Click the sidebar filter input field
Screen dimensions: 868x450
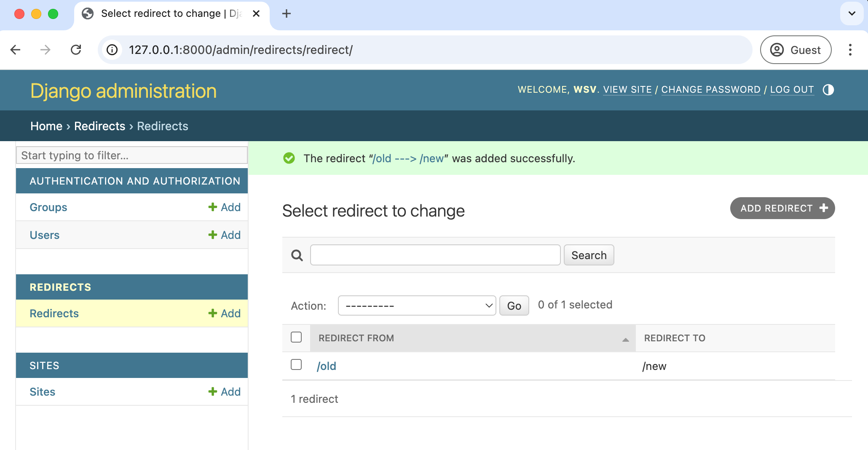131,155
